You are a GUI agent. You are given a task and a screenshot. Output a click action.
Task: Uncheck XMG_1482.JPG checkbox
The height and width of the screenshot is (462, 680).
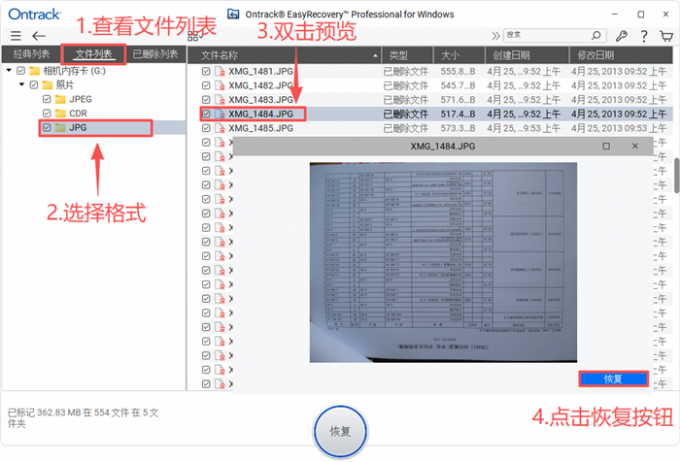[206, 86]
